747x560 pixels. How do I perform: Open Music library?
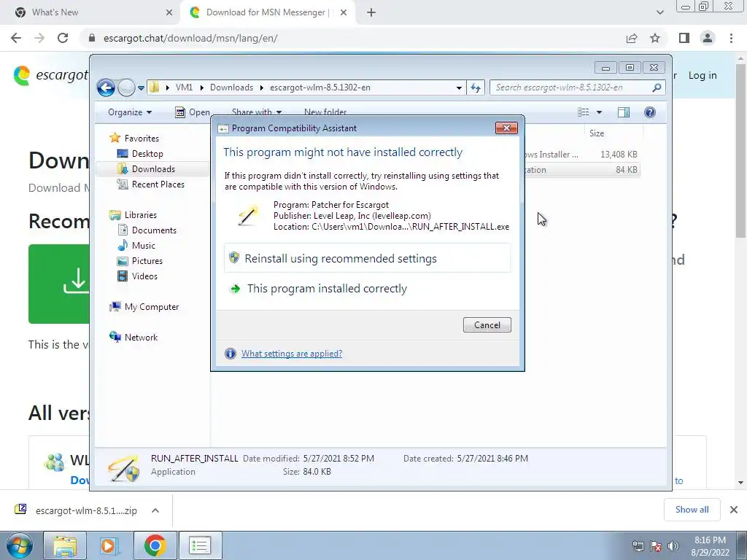[144, 245]
